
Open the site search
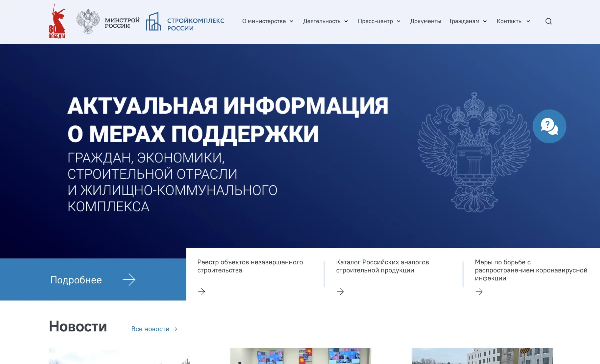pyautogui.click(x=549, y=21)
